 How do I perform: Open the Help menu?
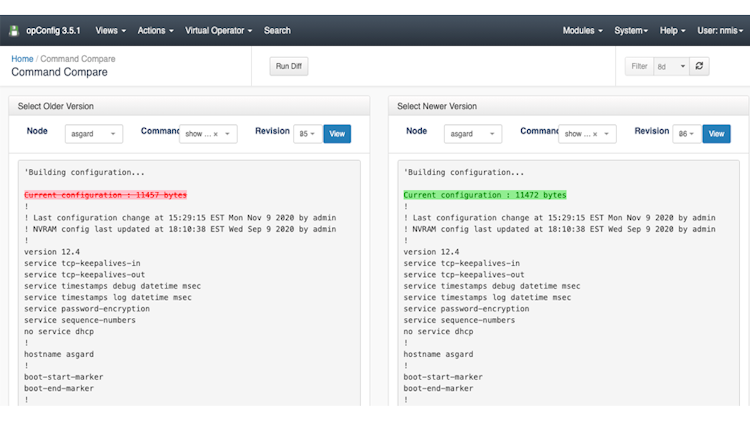click(674, 31)
